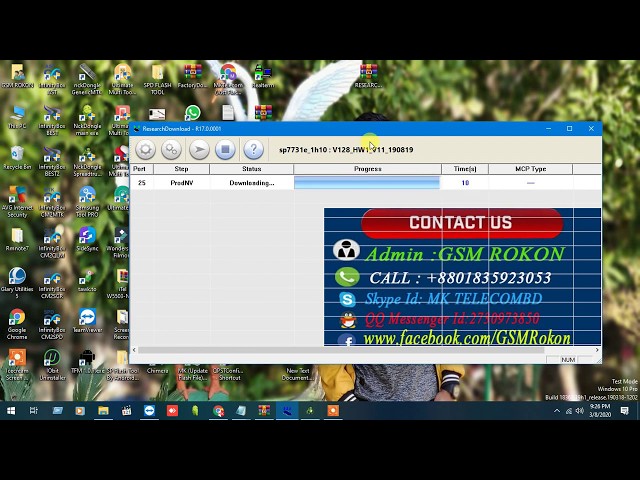640x480 pixels.
Task: Click the right arrow of horizontal scrollbar
Action: (x=597, y=350)
